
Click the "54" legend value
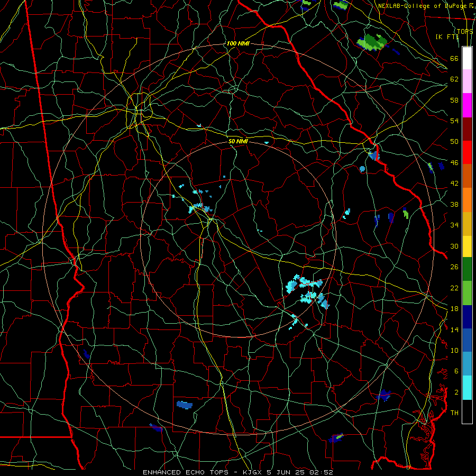[454, 121]
